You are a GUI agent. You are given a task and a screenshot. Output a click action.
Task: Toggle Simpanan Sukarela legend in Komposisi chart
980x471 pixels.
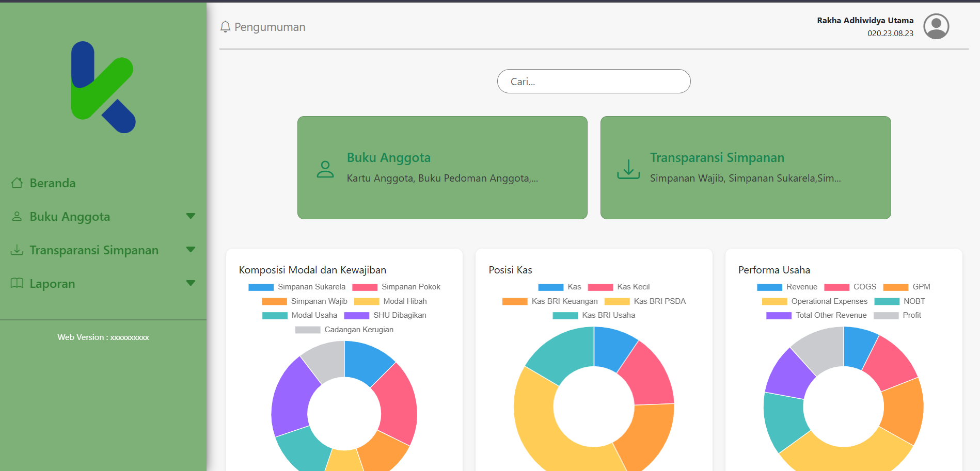tap(296, 287)
